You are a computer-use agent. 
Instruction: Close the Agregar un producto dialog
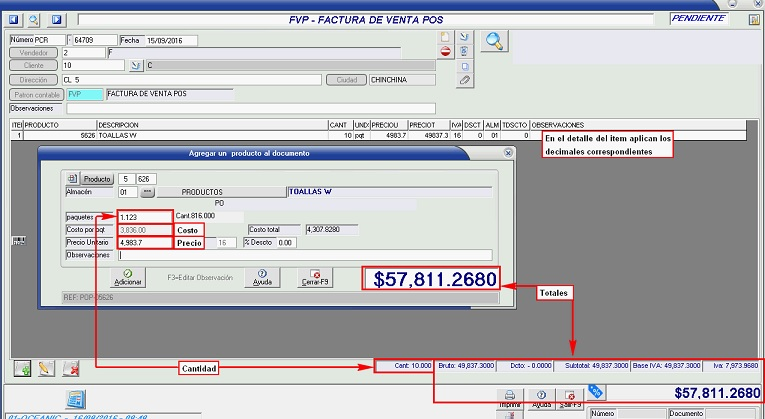tap(507, 153)
